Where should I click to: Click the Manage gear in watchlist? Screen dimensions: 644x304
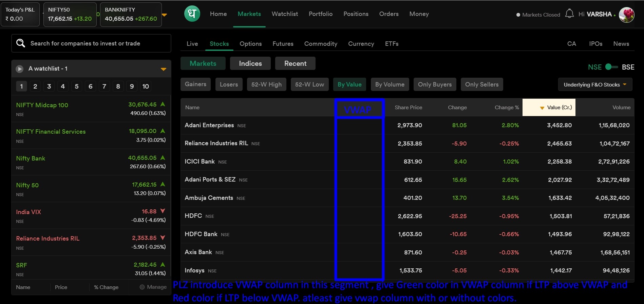click(x=153, y=287)
